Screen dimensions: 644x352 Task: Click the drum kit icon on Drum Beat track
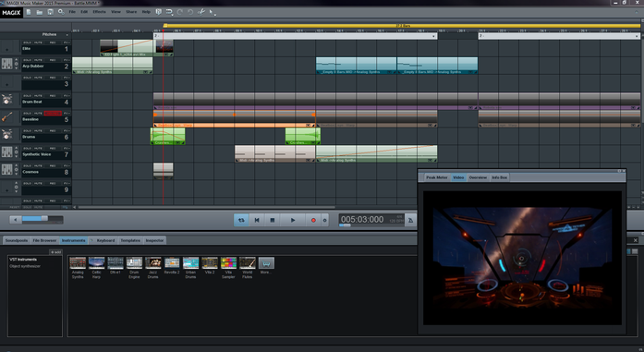pos(6,100)
